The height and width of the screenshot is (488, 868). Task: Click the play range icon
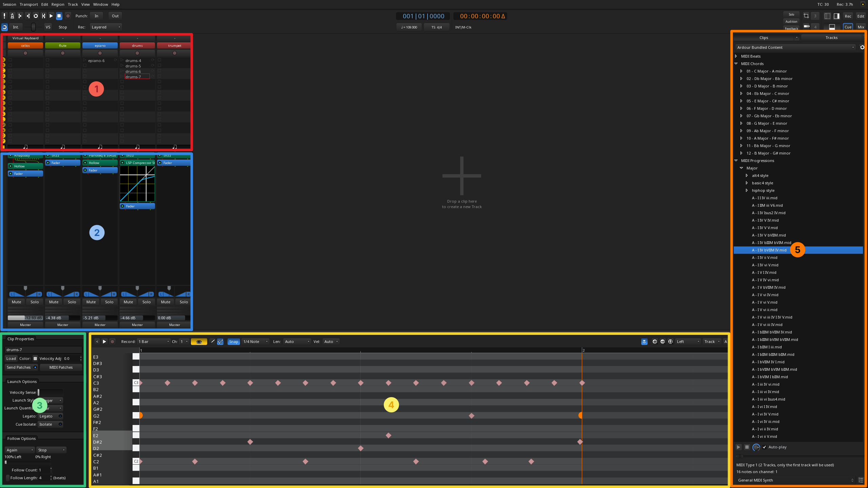[43, 16]
